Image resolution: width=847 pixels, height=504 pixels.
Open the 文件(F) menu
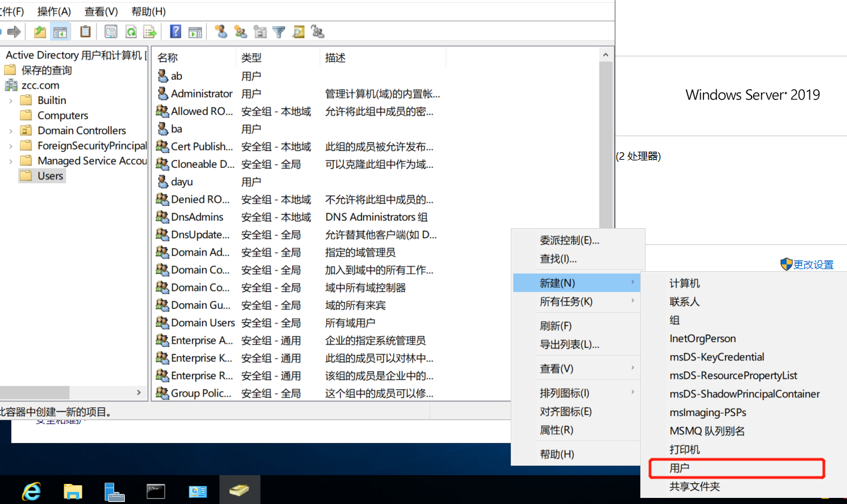[11, 11]
